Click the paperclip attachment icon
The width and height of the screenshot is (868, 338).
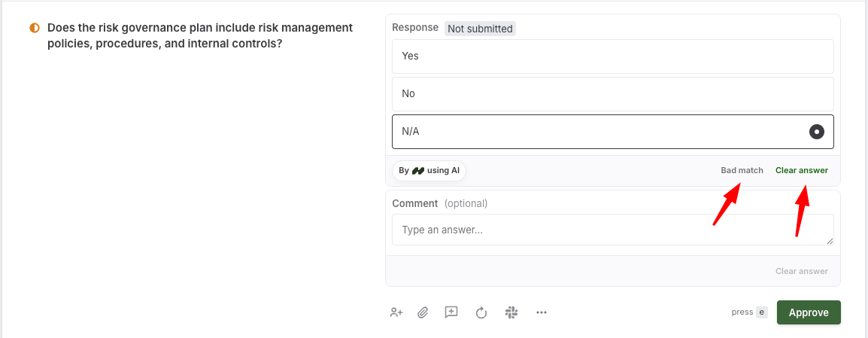(423, 312)
